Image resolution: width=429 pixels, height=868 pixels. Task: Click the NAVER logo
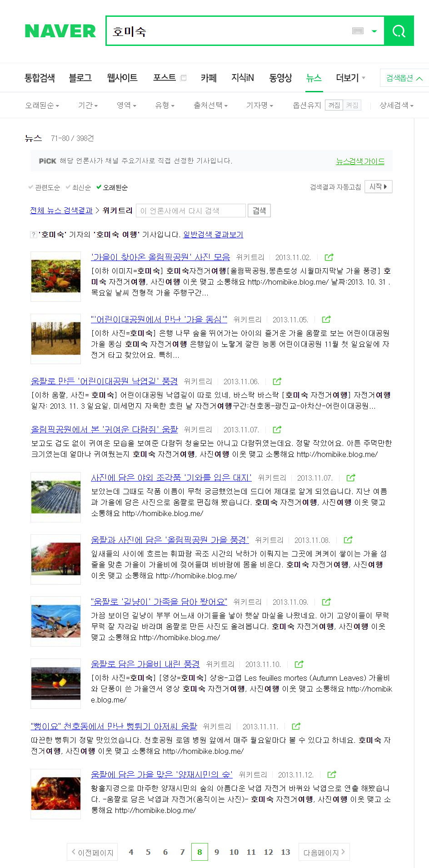pyautogui.click(x=60, y=31)
